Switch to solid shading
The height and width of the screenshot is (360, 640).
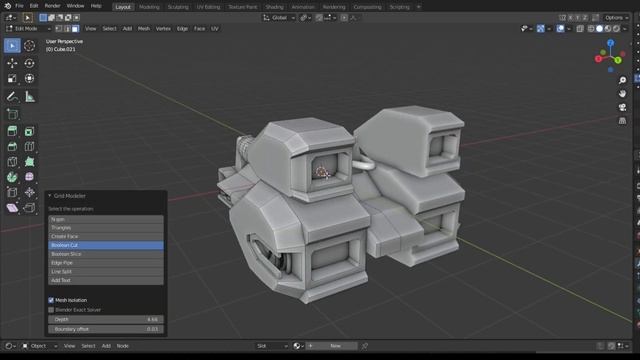tap(600, 29)
